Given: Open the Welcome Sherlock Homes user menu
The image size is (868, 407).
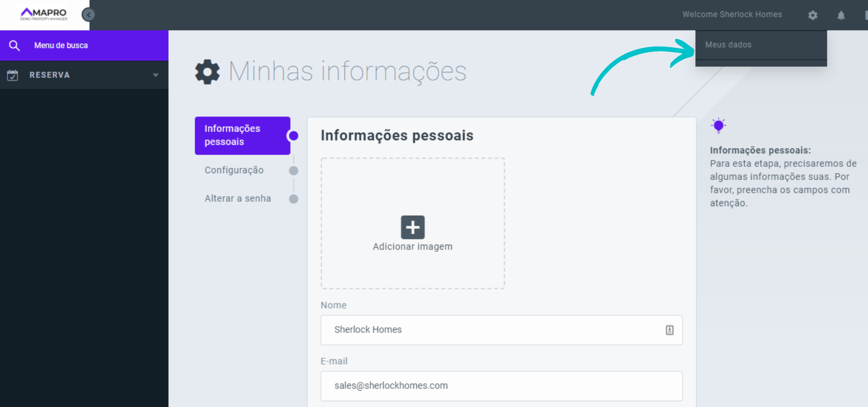Looking at the screenshot, I should 732,14.
